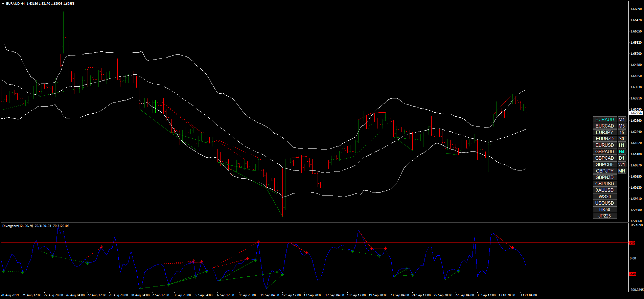This screenshot has width=644, height=299.
Task: Select the EURJPY symbol button
Action: click(605, 132)
